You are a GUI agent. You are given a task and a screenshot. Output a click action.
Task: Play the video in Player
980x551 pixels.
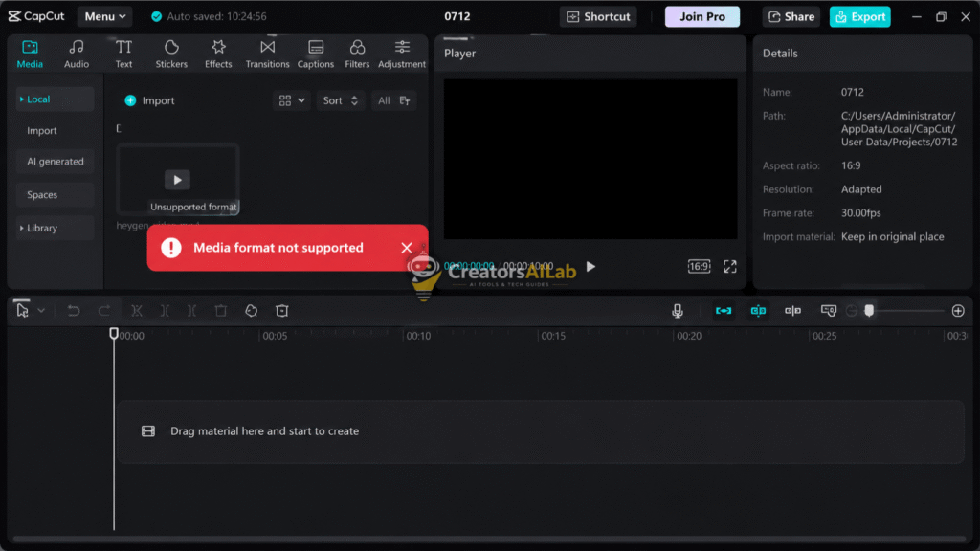(x=590, y=267)
